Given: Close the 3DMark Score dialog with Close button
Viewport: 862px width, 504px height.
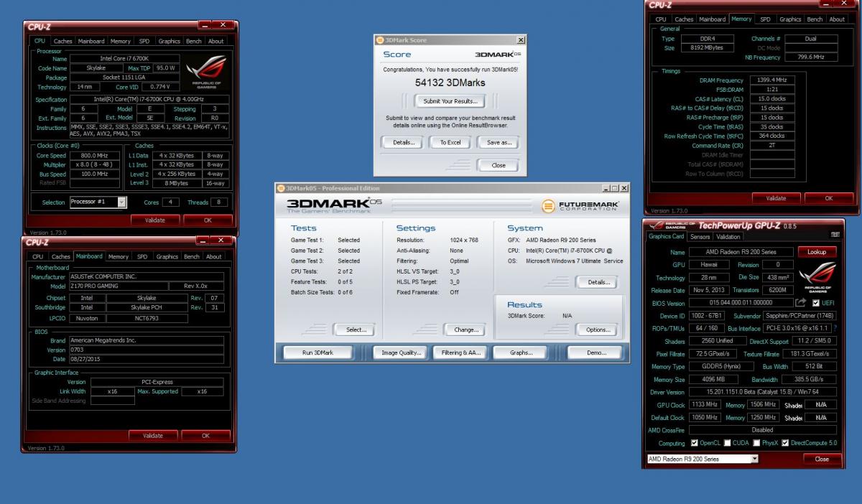Looking at the screenshot, I should pyautogui.click(x=498, y=165).
